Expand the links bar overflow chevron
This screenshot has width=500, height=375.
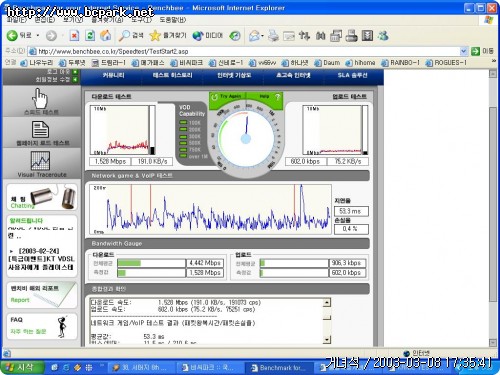click(x=493, y=61)
